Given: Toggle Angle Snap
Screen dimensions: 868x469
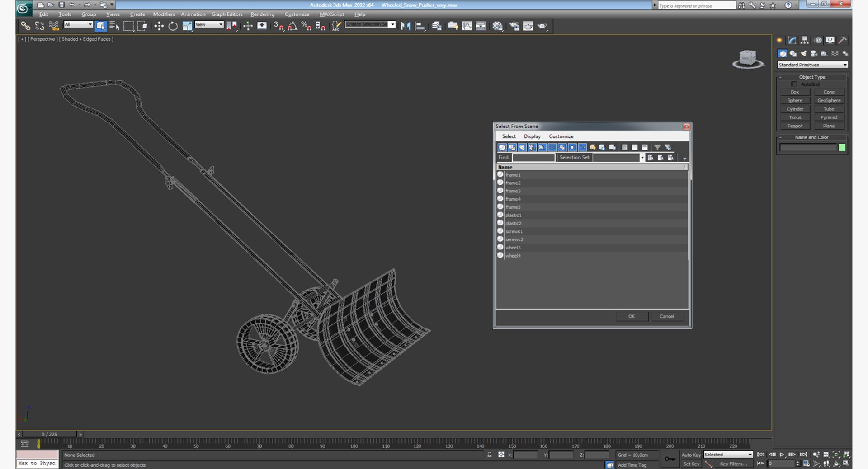Looking at the screenshot, I should pos(292,26).
